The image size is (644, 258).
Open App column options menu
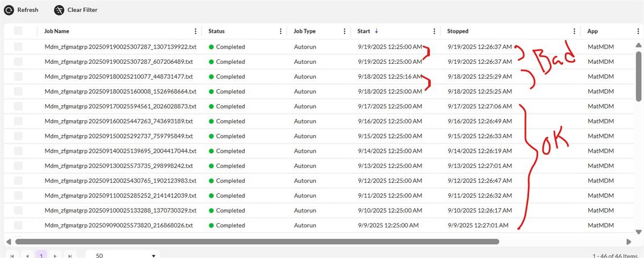tap(639, 31)
